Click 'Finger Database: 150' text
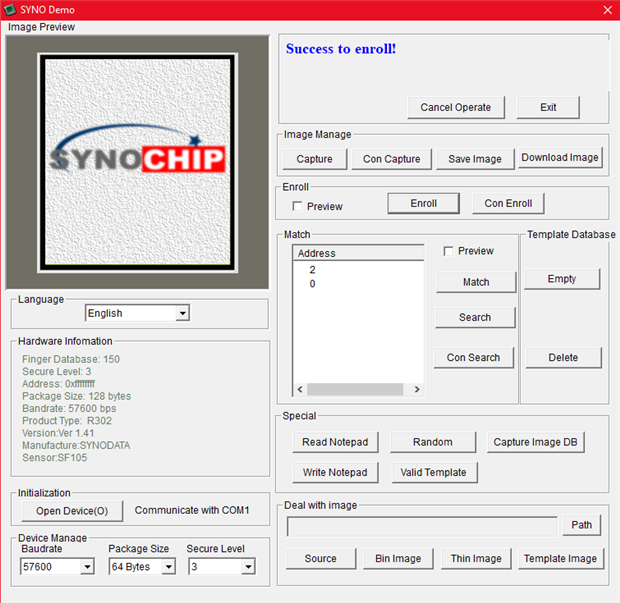 coord(71,359)
